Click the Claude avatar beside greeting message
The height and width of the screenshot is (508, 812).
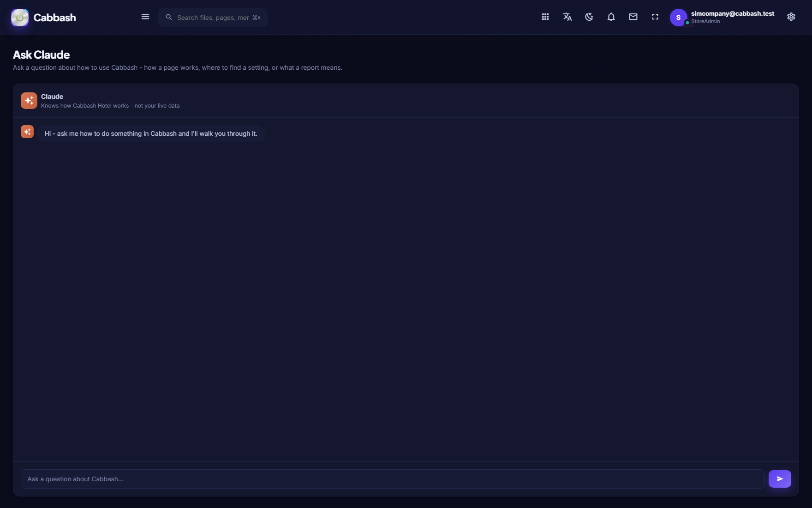(x=27, y=132)
